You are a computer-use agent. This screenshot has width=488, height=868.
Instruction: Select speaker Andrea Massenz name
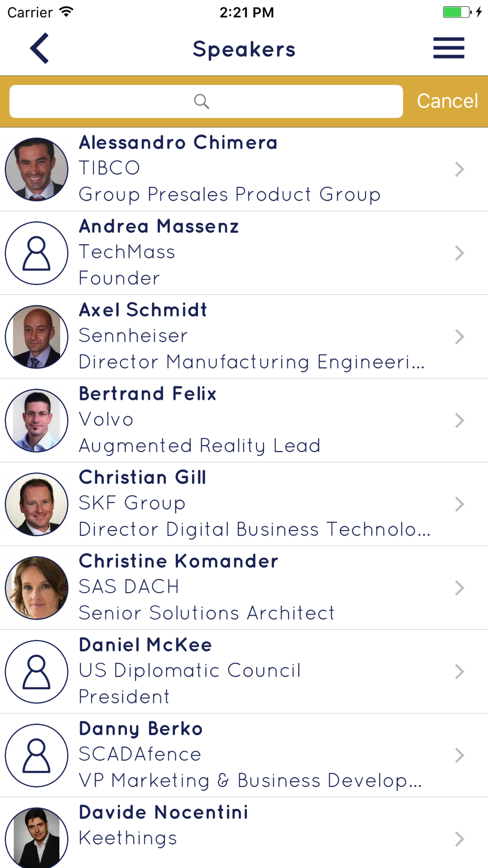159,227
